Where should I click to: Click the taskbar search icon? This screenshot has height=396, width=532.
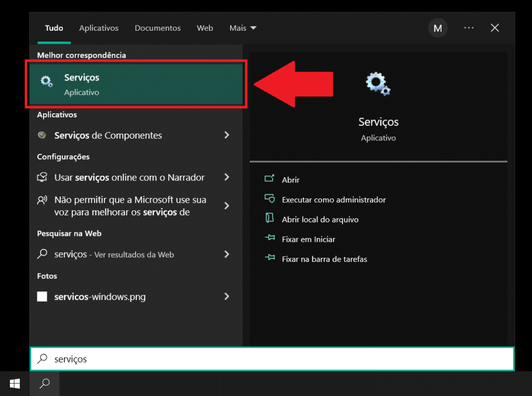(45, 384)
